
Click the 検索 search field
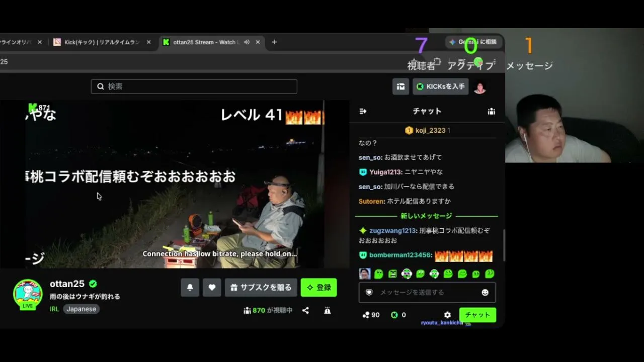coord(194,86)
